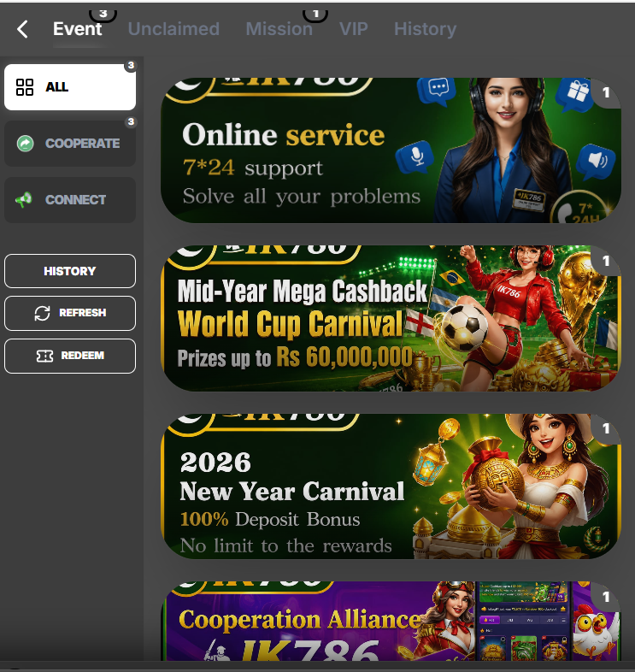
Task: Click the speaker icon in Online service banner
Action: point(597,162)
